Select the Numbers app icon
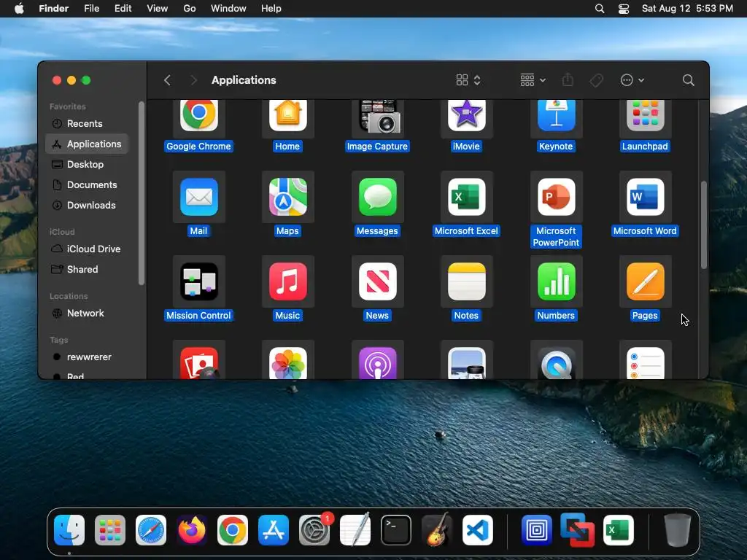Screen dimensions: 747x560 [x=556, y=281]
